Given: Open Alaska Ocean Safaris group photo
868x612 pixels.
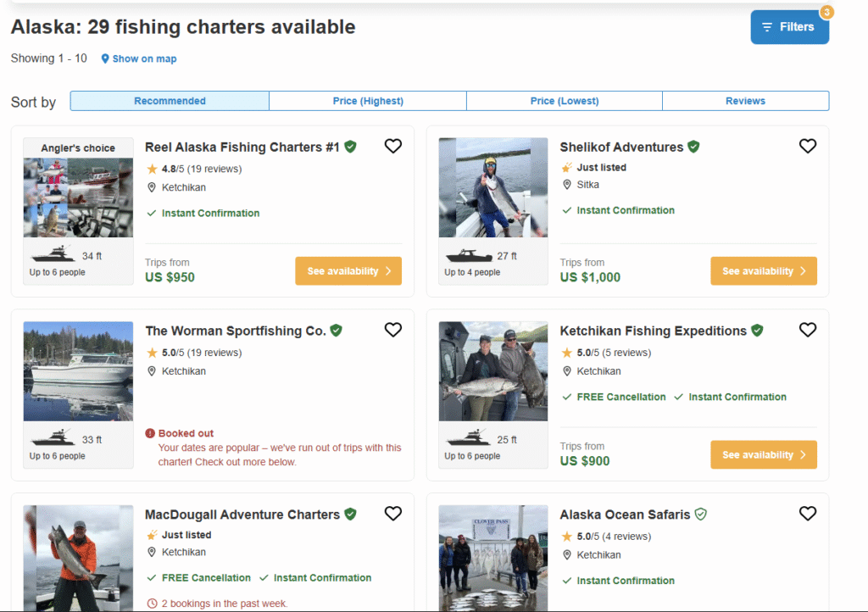Looking at the screenshot, I should [x=493, y=558].
